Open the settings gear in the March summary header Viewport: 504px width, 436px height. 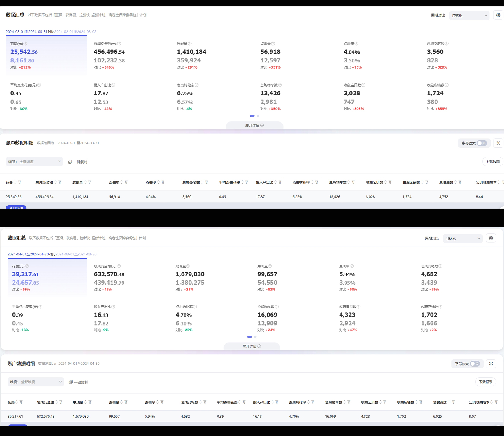498,15
